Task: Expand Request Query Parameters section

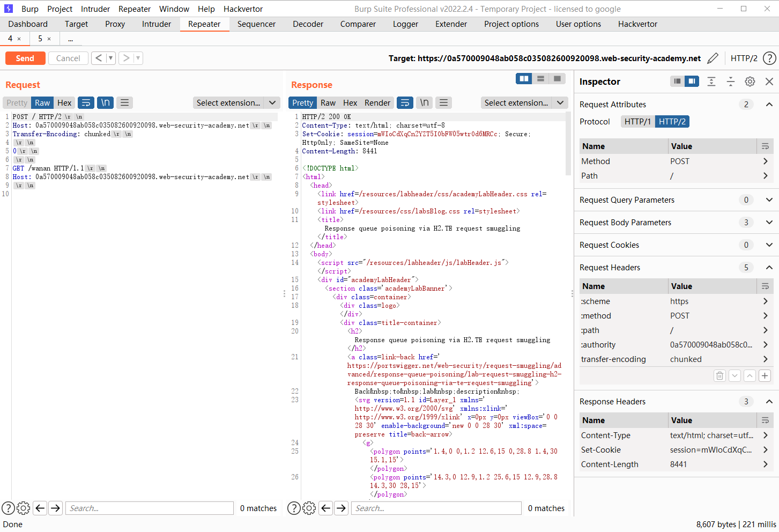Action: [x=769, y=199]
